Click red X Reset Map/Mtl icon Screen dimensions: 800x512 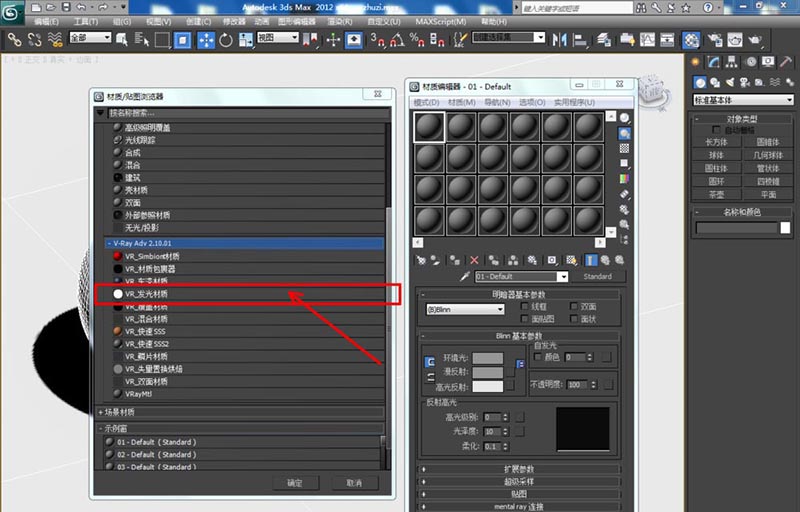pyautogui.click(x=474, y=260)
